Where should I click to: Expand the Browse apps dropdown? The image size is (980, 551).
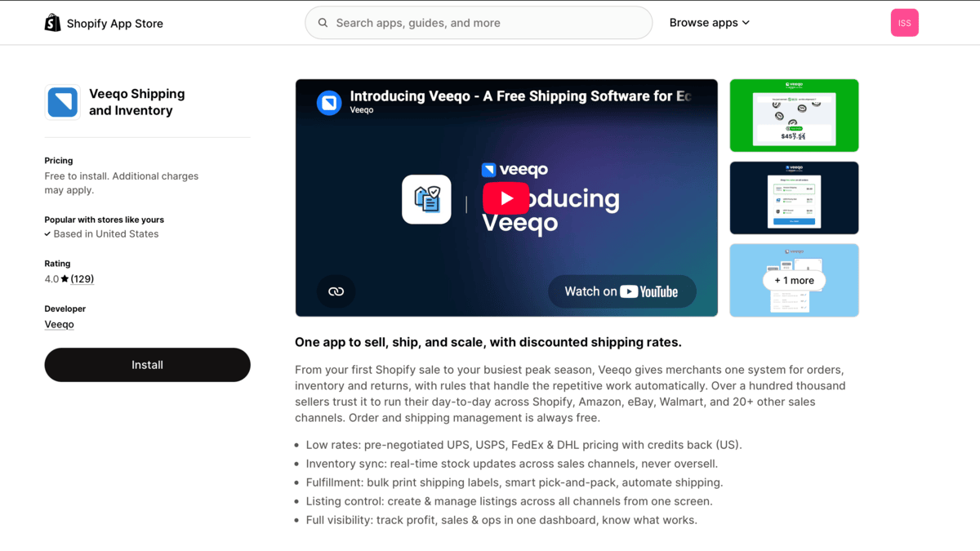coord(709,23)
